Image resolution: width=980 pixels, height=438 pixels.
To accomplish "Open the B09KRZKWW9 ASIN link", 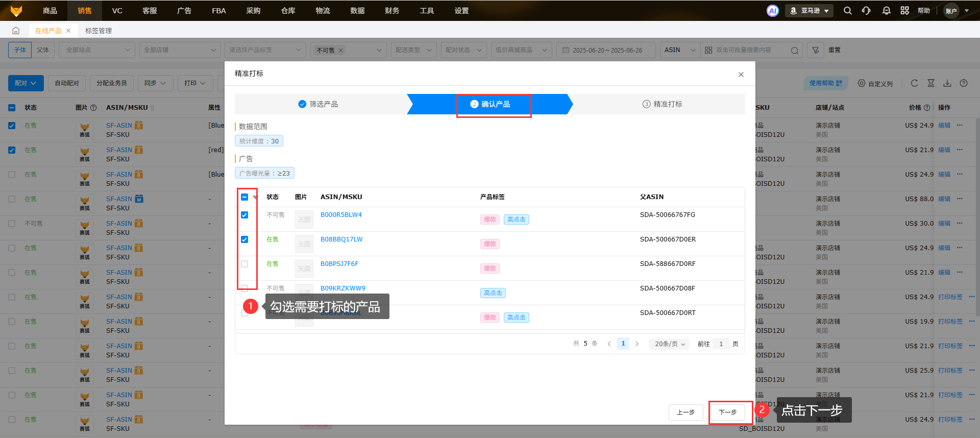I will (x=343, y=288).
